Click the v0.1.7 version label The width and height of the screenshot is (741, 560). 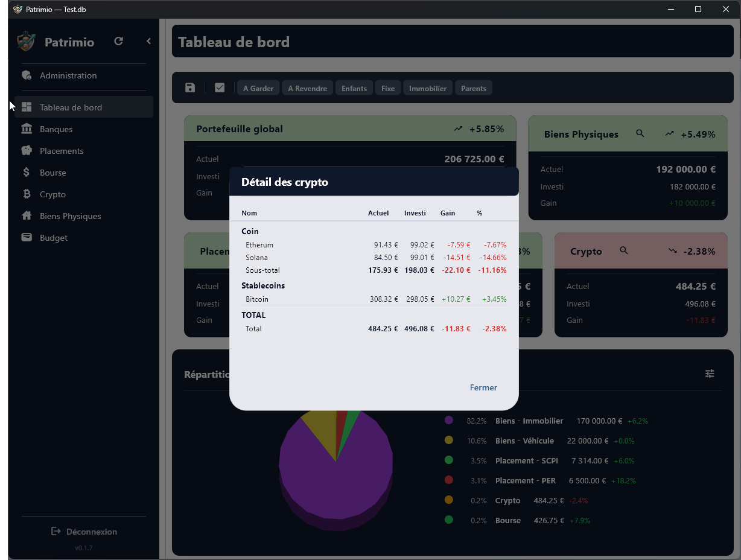tap(84, 548)
